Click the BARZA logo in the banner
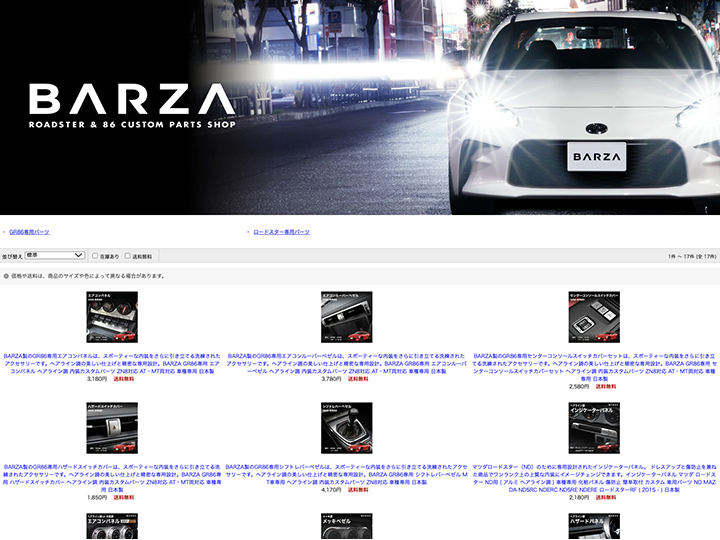Viewport: 720px width, 540px height. (132, 105)
